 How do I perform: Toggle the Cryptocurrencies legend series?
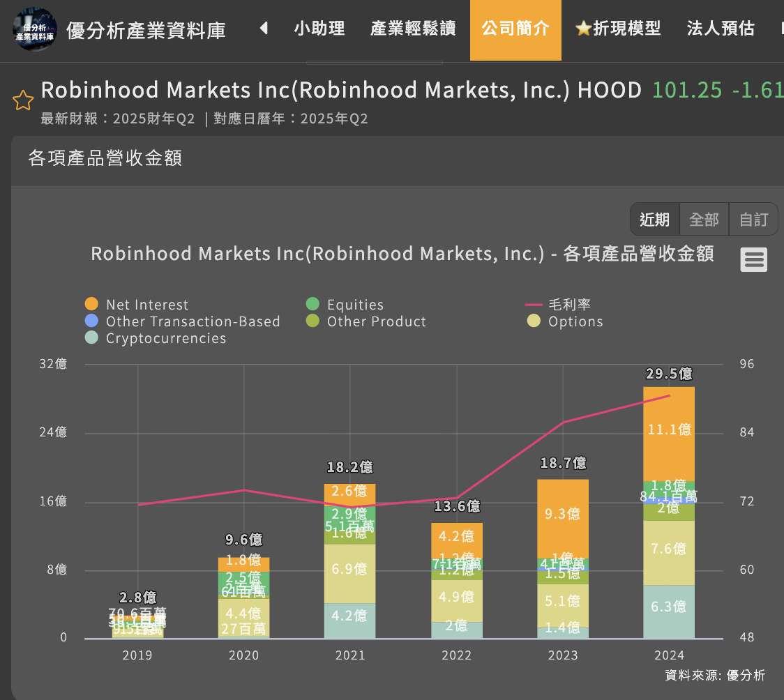coord(156,338)
